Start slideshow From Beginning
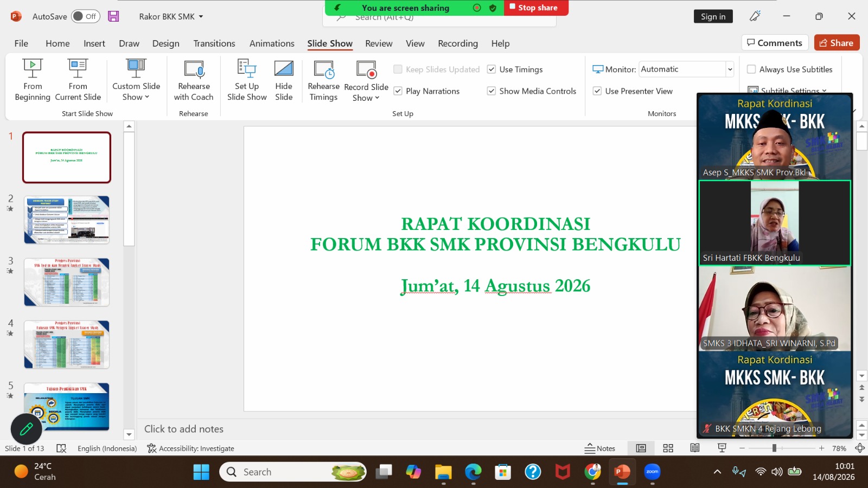 click(33, 80)
